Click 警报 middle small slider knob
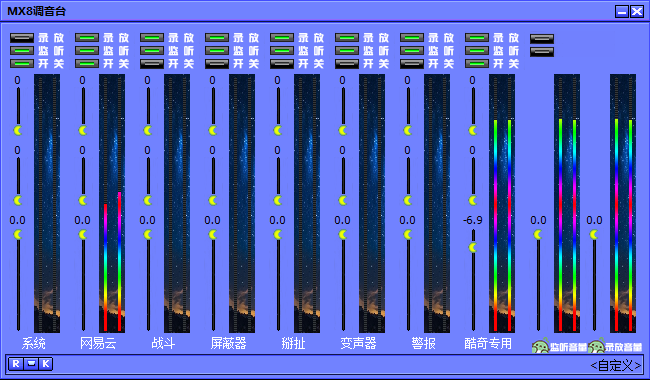Image resolution: width=650 pixels, height=380 pixels. coord(408,201)
